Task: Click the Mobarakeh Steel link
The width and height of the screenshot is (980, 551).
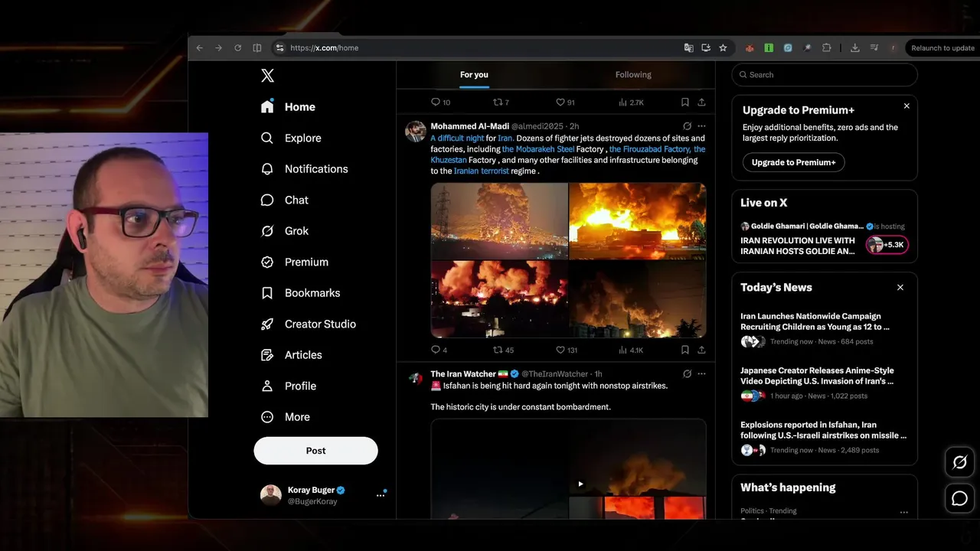Action: point(538,149)
